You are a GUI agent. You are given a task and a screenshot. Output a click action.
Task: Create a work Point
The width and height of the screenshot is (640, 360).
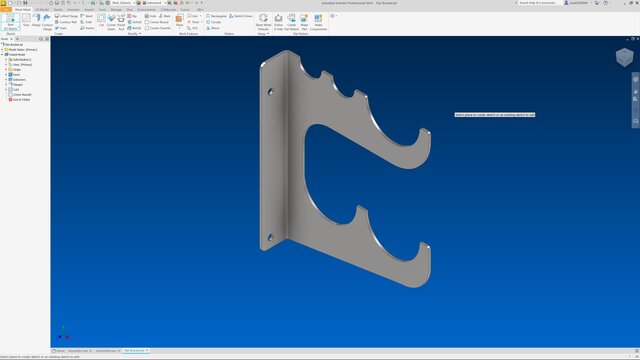(193, 22)
